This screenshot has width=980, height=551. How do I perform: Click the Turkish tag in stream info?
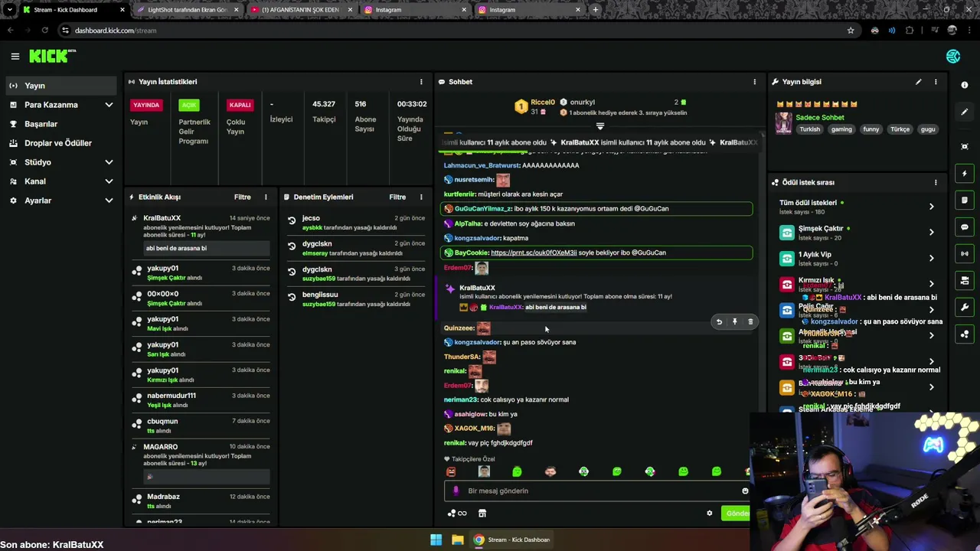pyautogui.click(x=810, y=129)
